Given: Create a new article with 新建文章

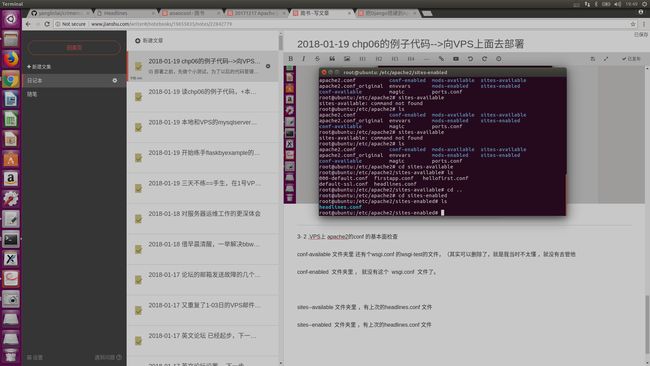Looking at the screenshot, I should click(x=149, y=41).
